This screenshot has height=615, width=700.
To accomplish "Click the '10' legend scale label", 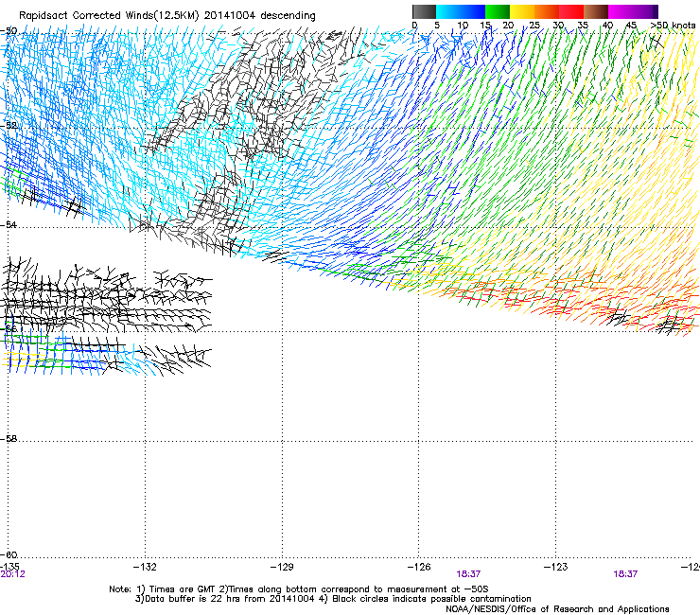I will tap(463, 26).
